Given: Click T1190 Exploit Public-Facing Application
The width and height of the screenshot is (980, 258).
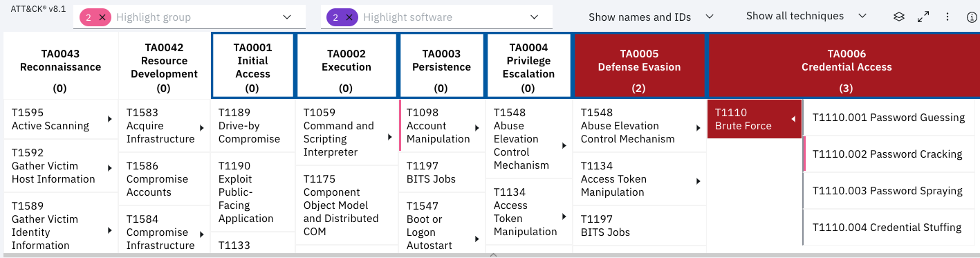Looking at the screenshot, I should point(253,192).
